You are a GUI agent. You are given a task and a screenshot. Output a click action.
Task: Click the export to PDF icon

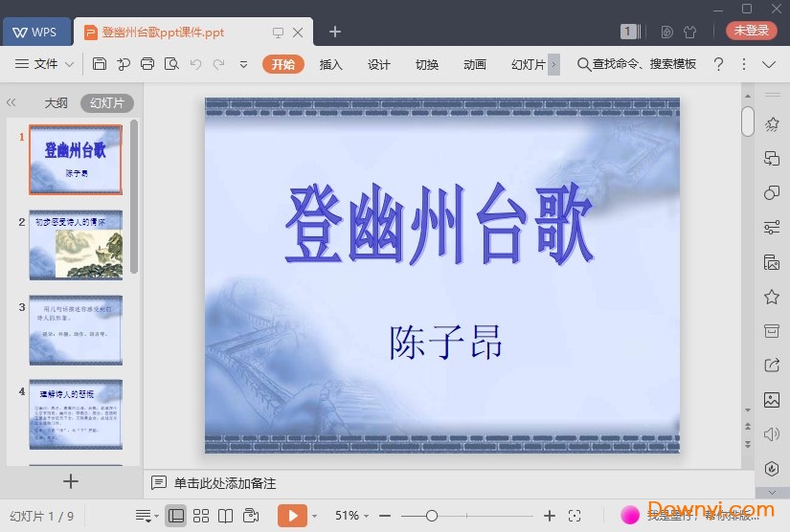point(123,64)
